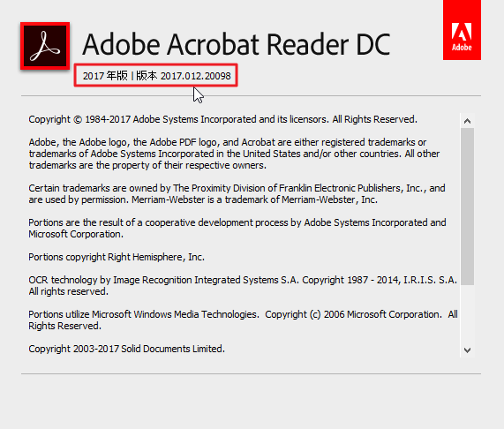This screenshot has width=504, height=429.
Task: Click the vertical scrollbar thumb
Action: click(x=467, y=207)
